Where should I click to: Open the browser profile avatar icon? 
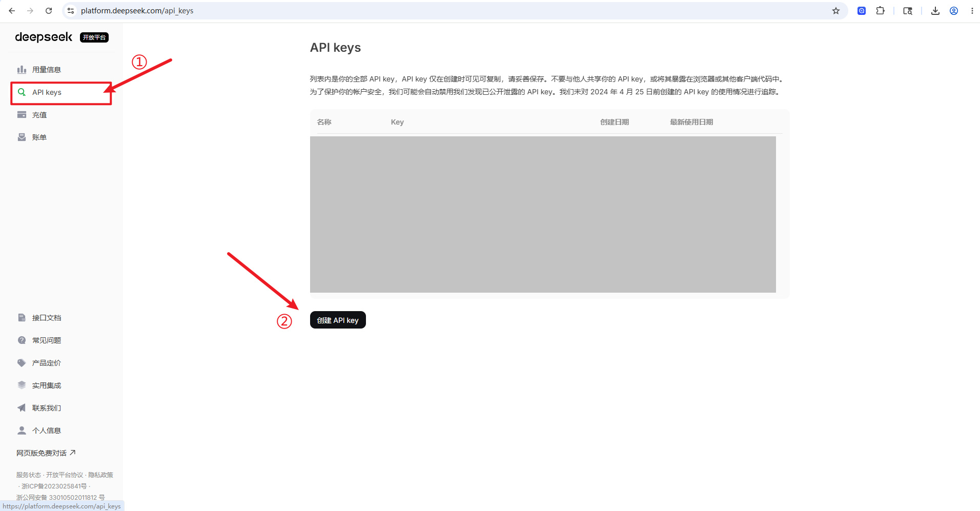(954, 11)
